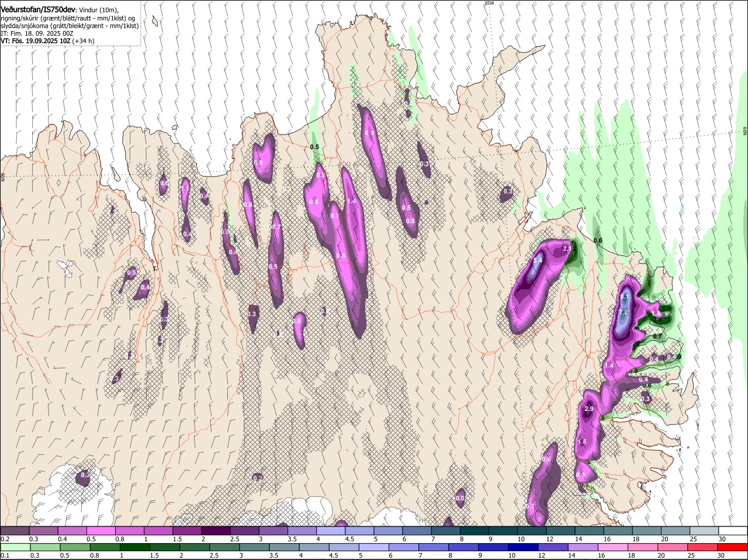
Task: Pick the dark grey-purple 0.2 swatch in the purple scale
Action: click(15, 530)
